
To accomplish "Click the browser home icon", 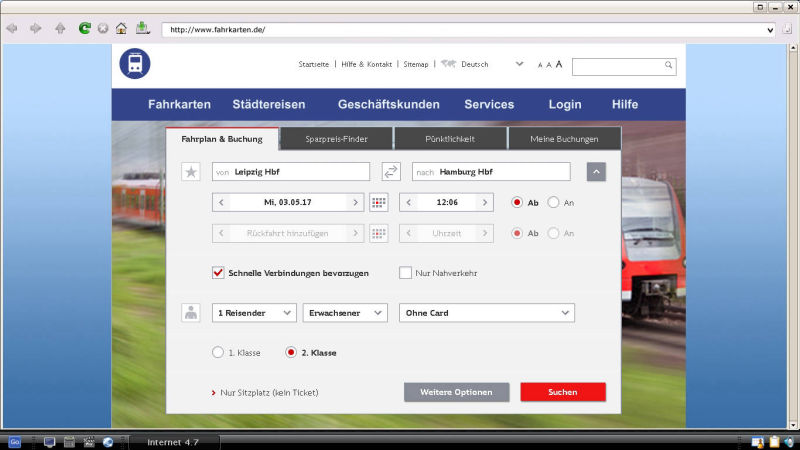I will coord(121,29).
